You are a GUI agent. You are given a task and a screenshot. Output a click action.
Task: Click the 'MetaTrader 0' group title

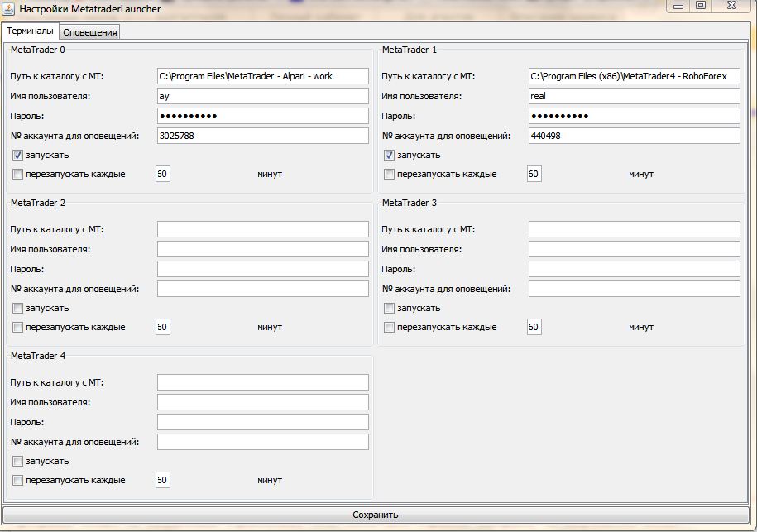38,50
